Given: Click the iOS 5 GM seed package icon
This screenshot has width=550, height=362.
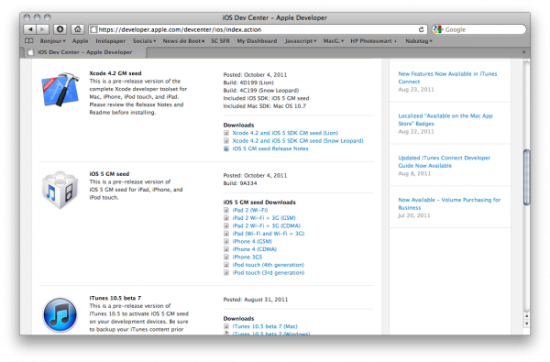Looking at the screenshot, I should click(x=60, y=190).
